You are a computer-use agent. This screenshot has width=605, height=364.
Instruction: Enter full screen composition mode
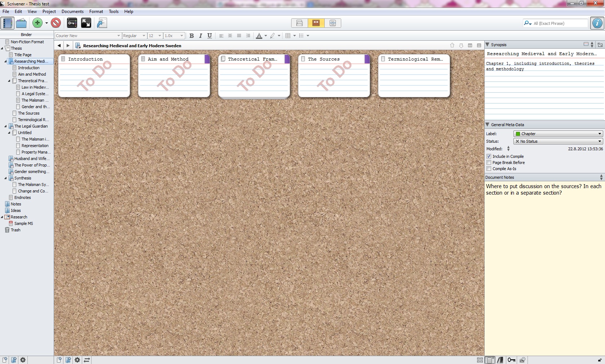point(86,23)
